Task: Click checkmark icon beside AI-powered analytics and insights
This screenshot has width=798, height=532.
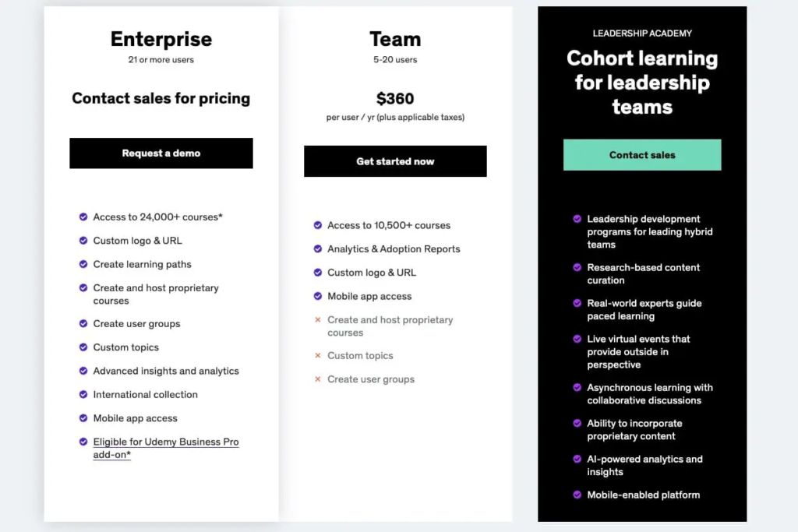Action: coord(577,459)
